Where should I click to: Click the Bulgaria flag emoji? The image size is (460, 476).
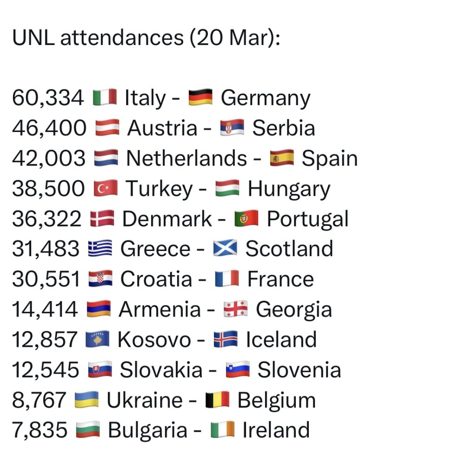88,430
